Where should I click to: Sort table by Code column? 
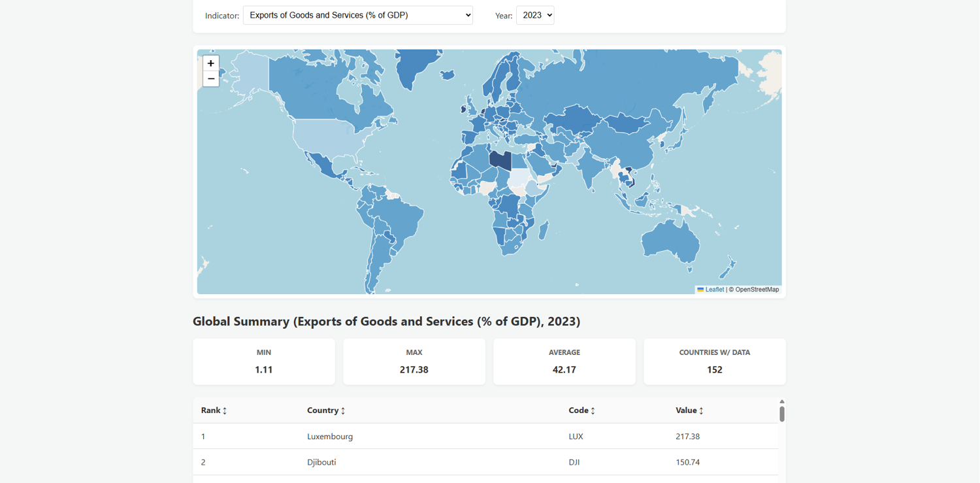581,410
